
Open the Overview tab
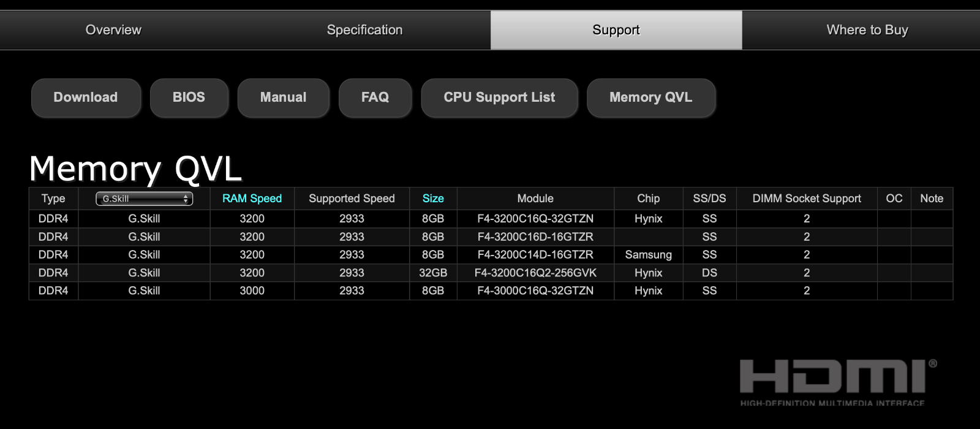[113, 30]
